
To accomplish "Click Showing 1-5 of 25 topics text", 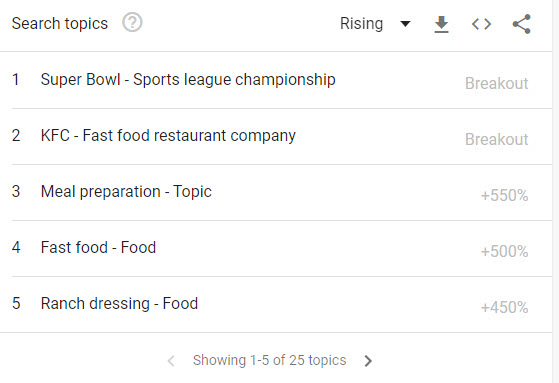I will click(270, 361).
